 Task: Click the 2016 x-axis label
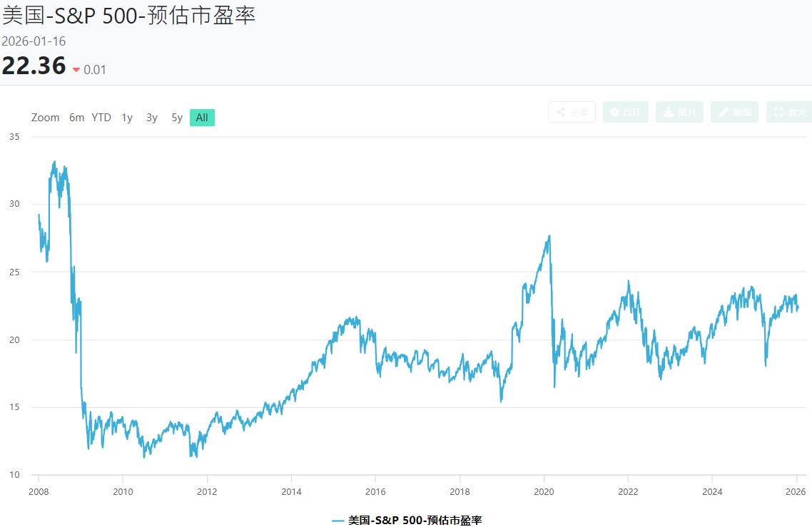375,491
